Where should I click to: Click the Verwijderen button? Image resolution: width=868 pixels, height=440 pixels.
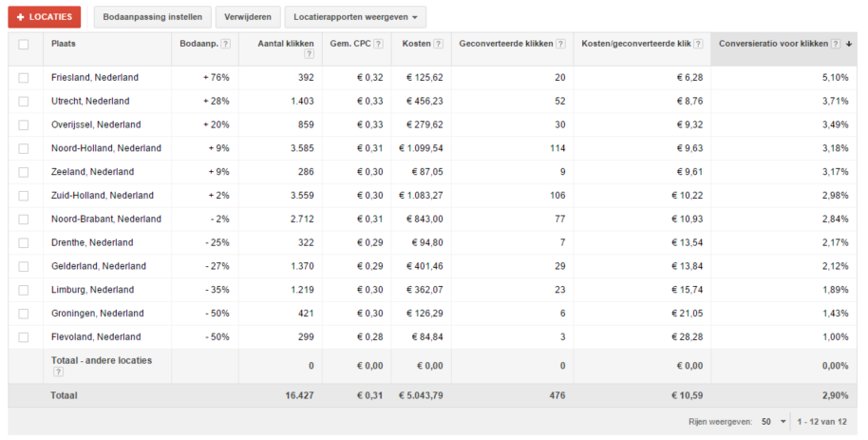248,17
